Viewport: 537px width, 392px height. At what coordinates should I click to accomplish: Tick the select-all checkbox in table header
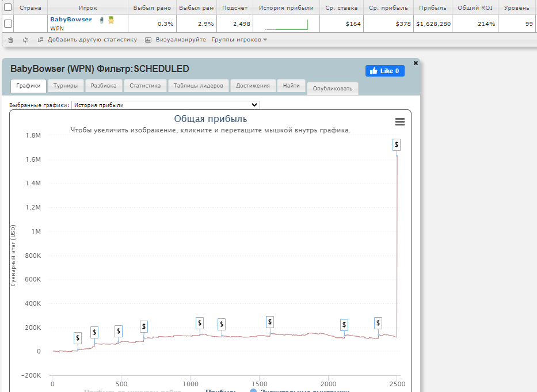pos(8,8)
